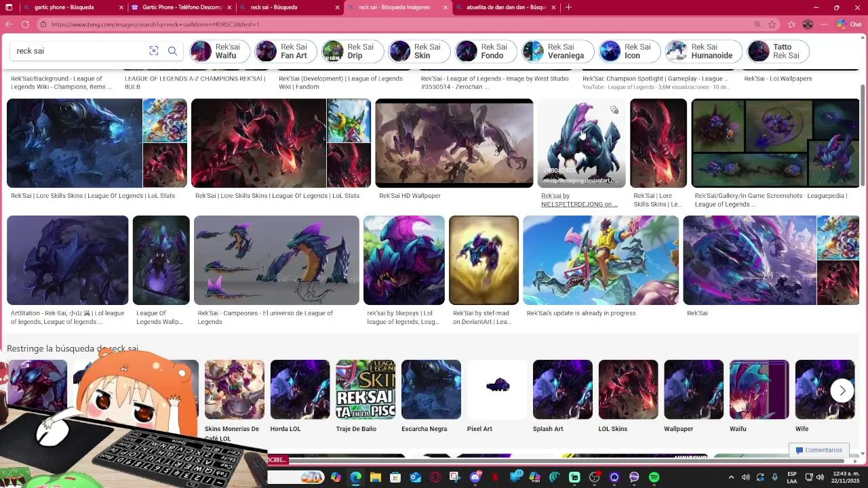Open Microsoft Edge from the taskbar

355,477
